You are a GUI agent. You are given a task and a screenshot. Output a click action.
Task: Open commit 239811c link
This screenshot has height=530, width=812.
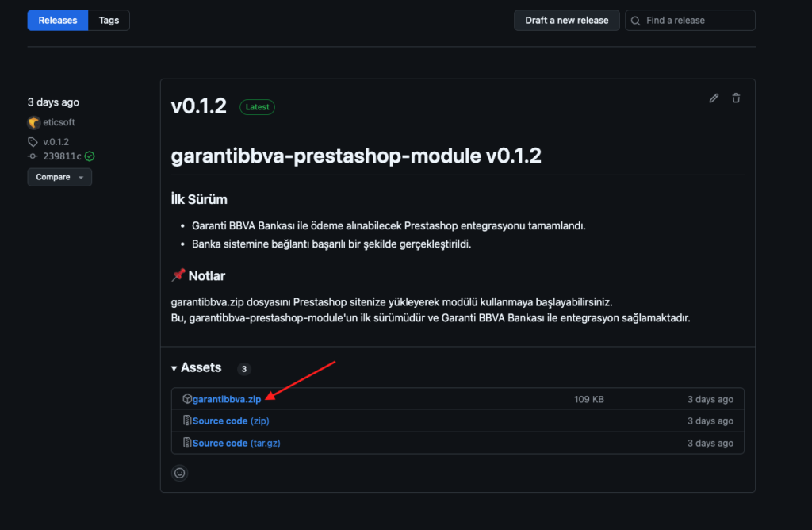[62, 156]
